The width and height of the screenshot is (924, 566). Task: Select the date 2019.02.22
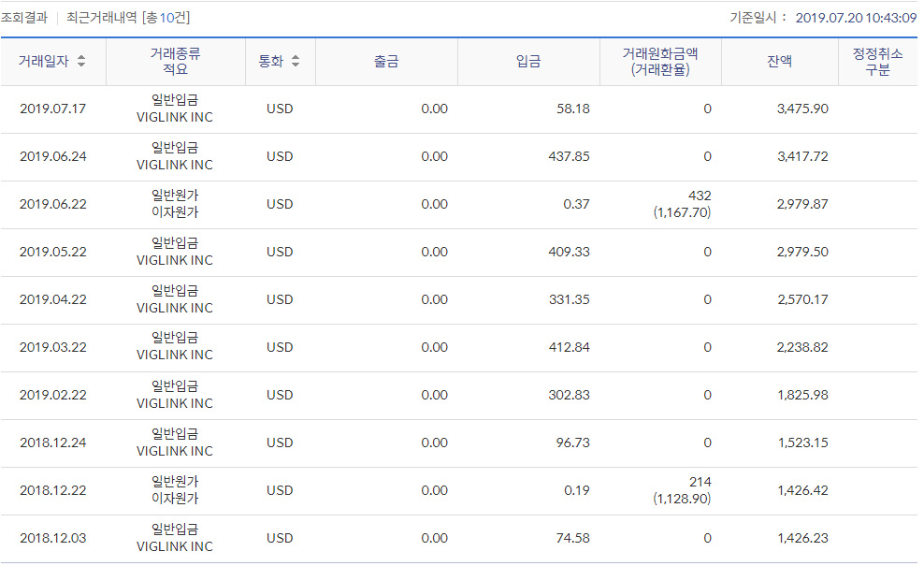click(53, 395)
